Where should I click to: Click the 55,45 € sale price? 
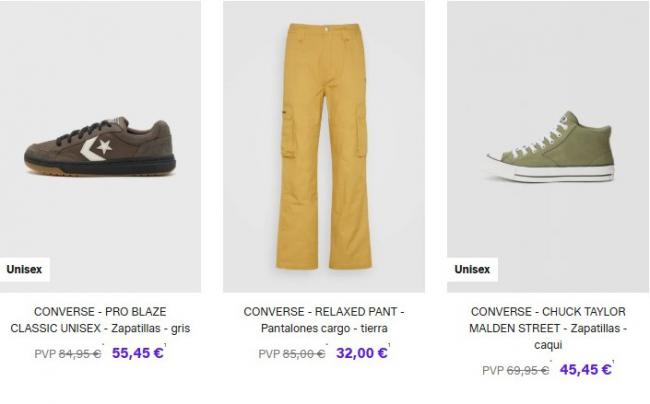pyautogui.click(x=138, y=352)
